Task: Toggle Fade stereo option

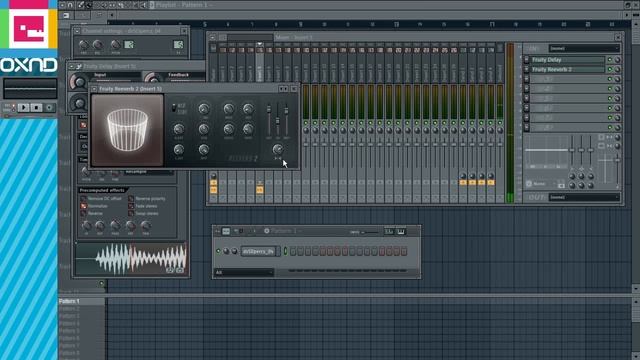Action: [131, 206]
